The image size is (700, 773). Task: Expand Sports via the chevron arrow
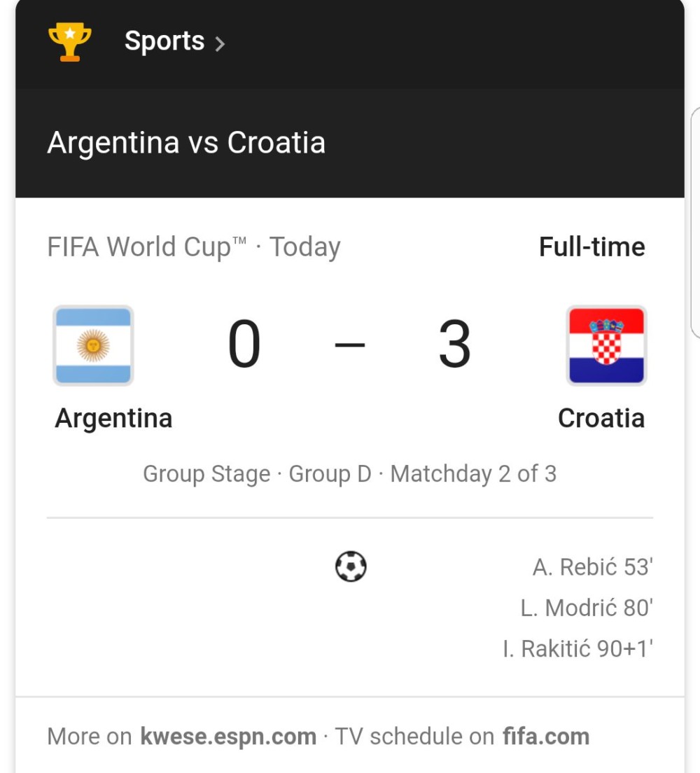click(220, 44)
